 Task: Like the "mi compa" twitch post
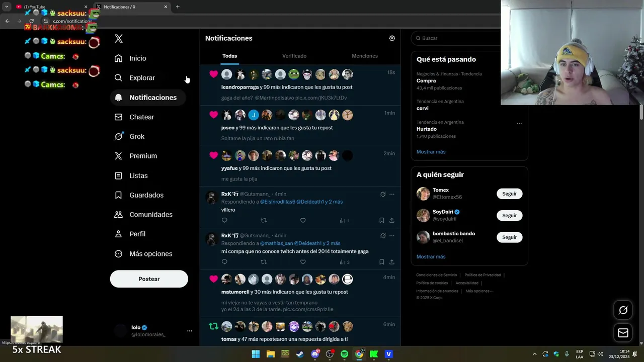pyautogui.click(x=303, y=262)
